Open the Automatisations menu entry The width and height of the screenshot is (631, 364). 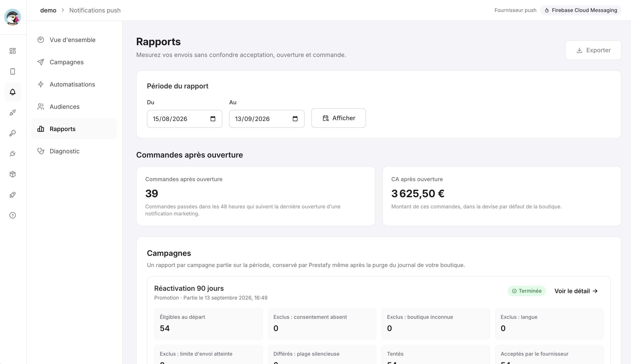pos(74,84)
